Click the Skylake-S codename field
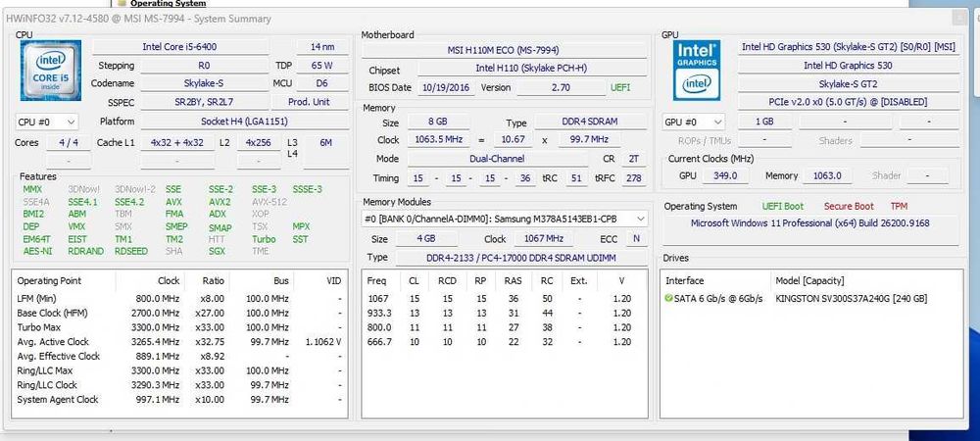This screenshot has width=980, height=441. pos(205,83)
